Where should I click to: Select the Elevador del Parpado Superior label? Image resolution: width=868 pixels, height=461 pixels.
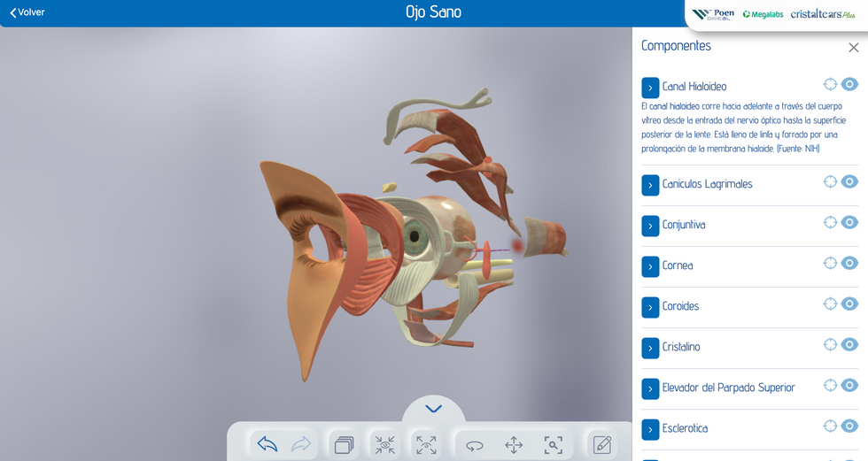(x=728, y=388)
